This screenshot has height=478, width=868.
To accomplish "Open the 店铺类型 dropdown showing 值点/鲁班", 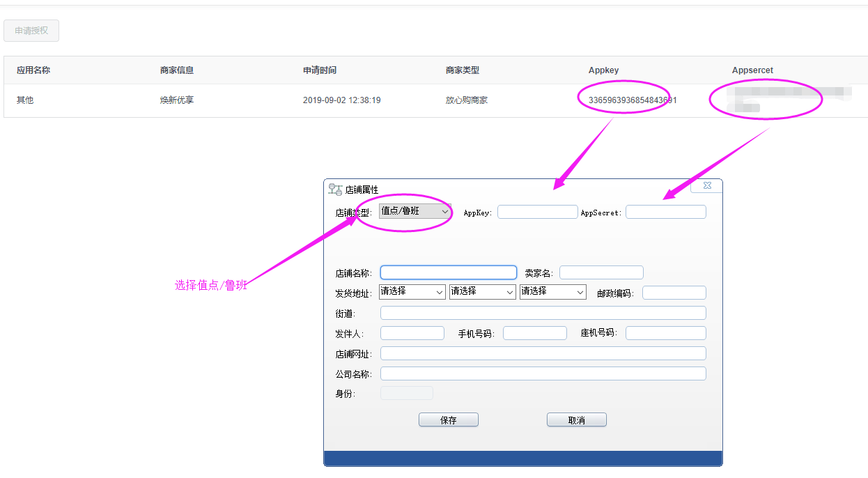I will (x=414, y=211).
